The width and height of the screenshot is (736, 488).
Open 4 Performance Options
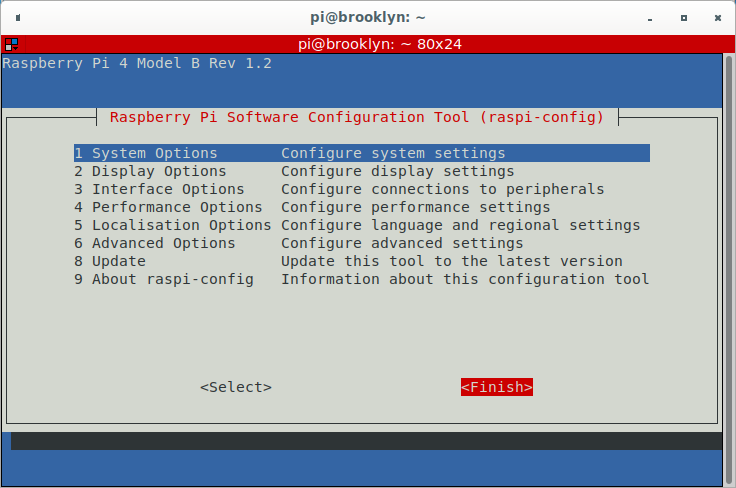click(361, 207)
